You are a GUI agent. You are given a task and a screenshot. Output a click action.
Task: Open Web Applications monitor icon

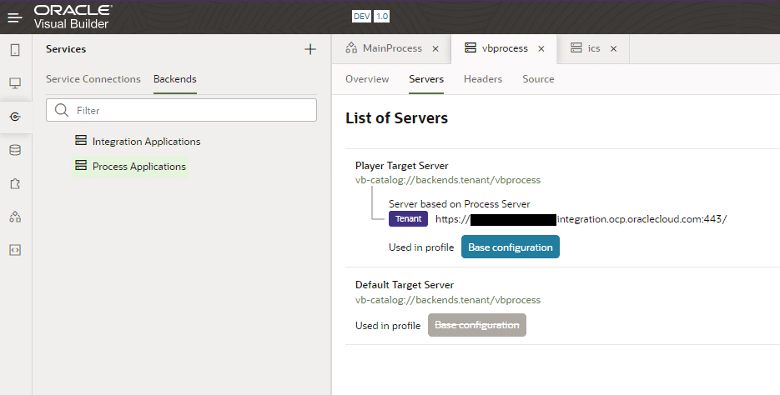click(x=15, y=83)
